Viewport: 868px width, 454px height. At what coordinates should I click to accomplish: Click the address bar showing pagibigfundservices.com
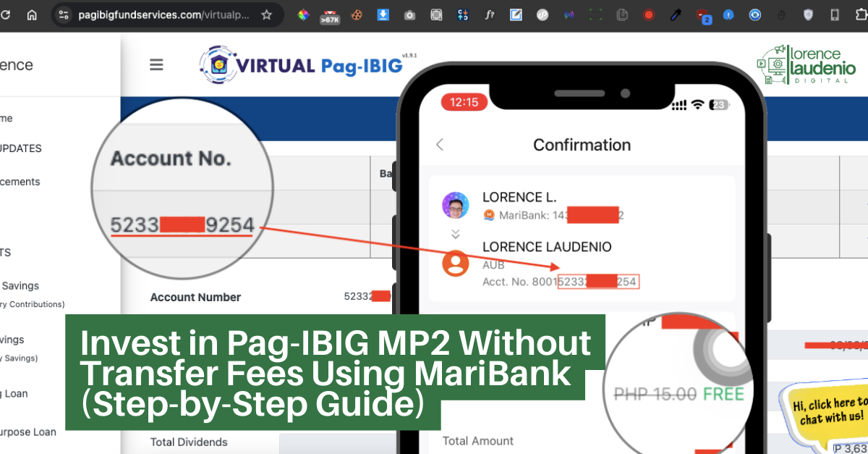pos(165,14)
